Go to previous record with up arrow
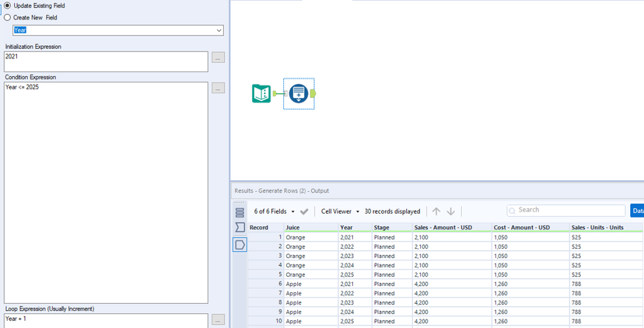This screenshot has width=644, height=328. coord(436,211)
